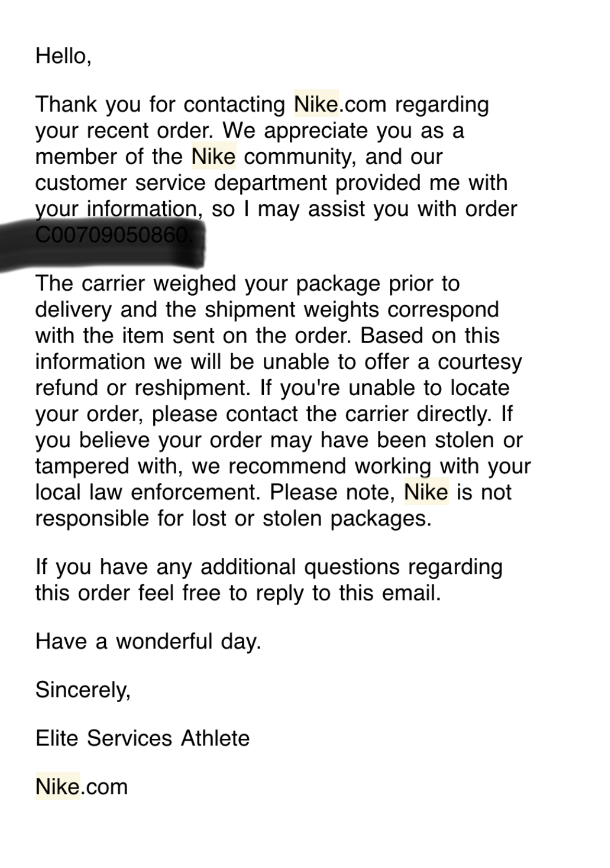Screen dimensions: 610x868
Task: Click the words 'local law enforcement'
Action: click(x=148, y=492)
